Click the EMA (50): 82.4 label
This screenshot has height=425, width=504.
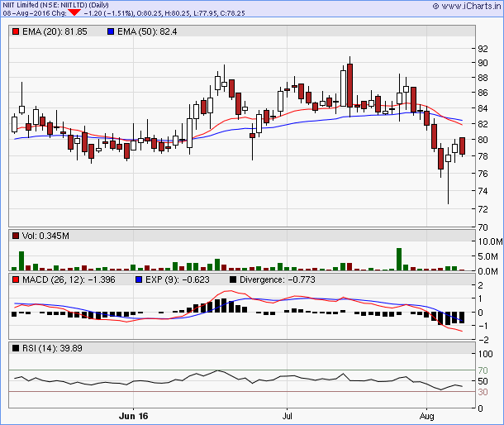coord(147,31)
